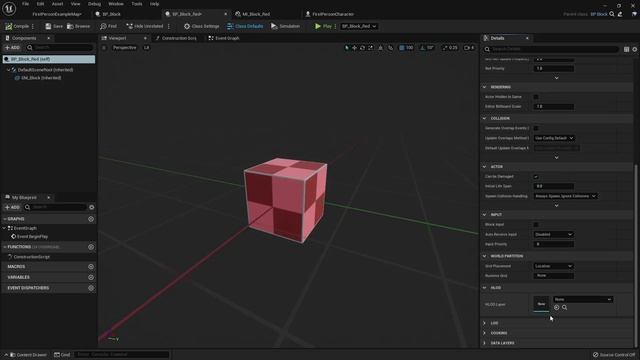Collapse the DefaultSceneRoot tree node
The width and height of the screenshot is (640, 360).
[x=9, y=70]
